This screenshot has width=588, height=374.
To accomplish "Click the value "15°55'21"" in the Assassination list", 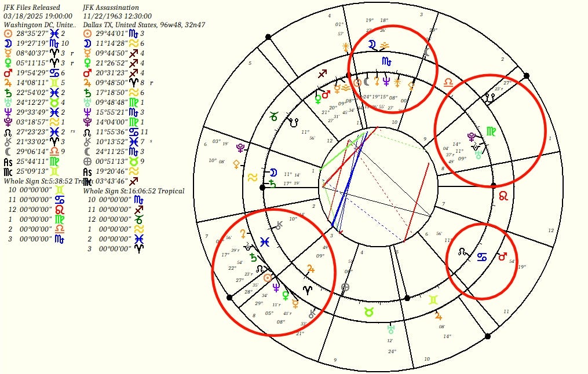I will click(x=112, y=112).
